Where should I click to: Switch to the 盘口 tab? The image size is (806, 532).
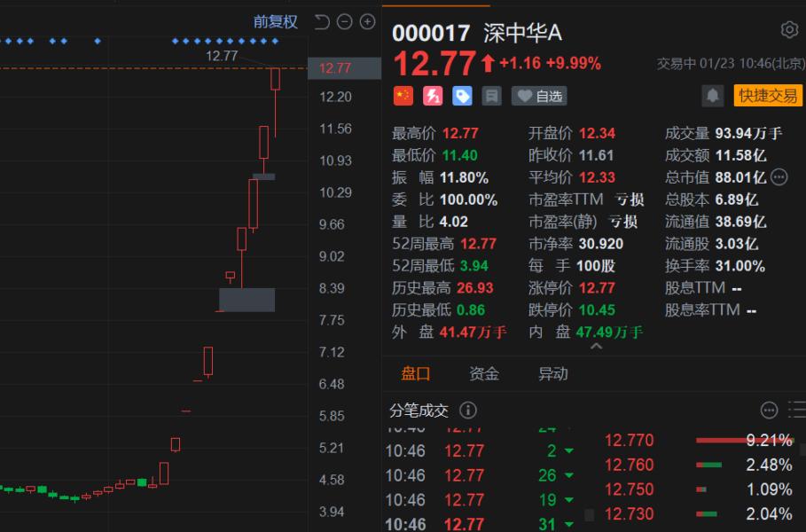(x=415, y=373)
